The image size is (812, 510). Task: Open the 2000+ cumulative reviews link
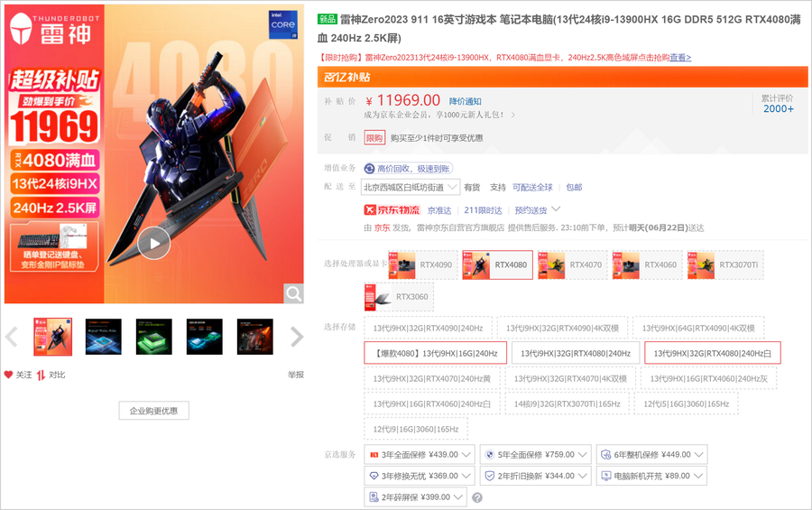779,108
